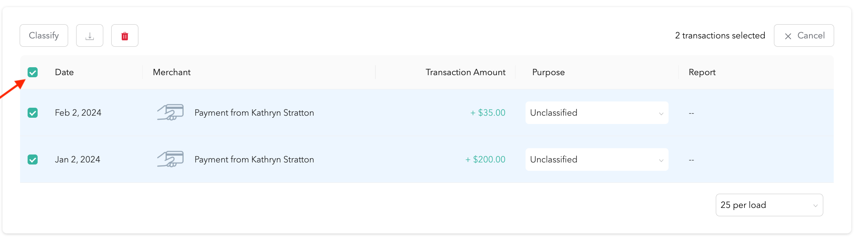The image size is (868, 243).
Task: Select the + $200.00 amount
Action: [x=485, y=159]
